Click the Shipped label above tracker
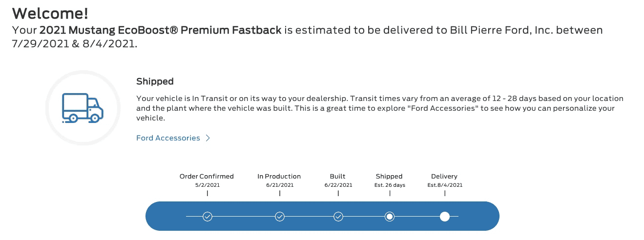Viewport: 644px width, 240px height. pos(389,176)
